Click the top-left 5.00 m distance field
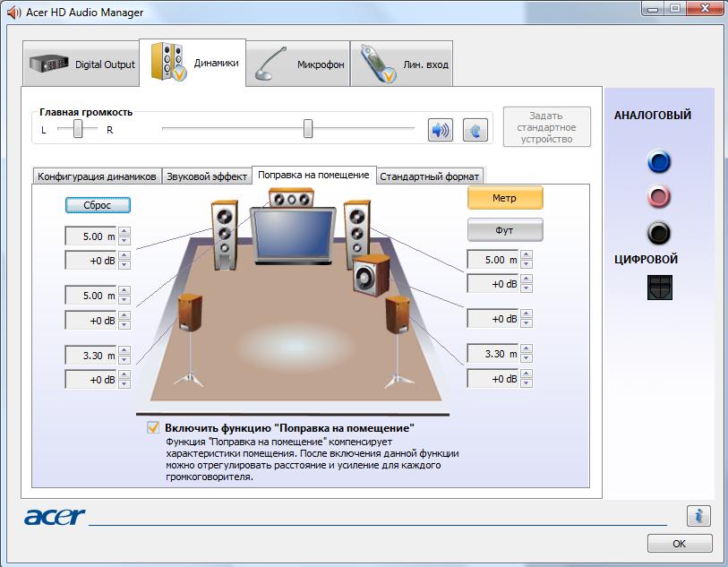The width and height of the screenshot is (728, 567). tap(91, 236)
